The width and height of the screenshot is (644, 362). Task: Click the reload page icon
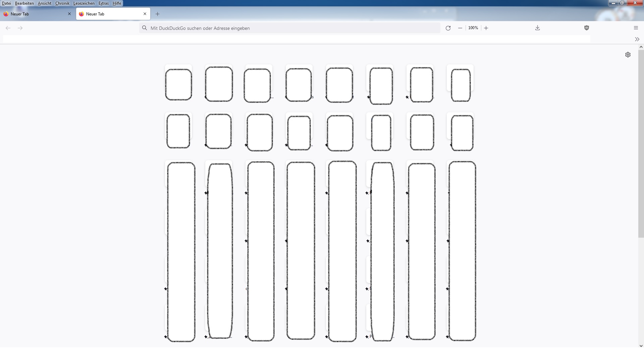tap(448, 28)
